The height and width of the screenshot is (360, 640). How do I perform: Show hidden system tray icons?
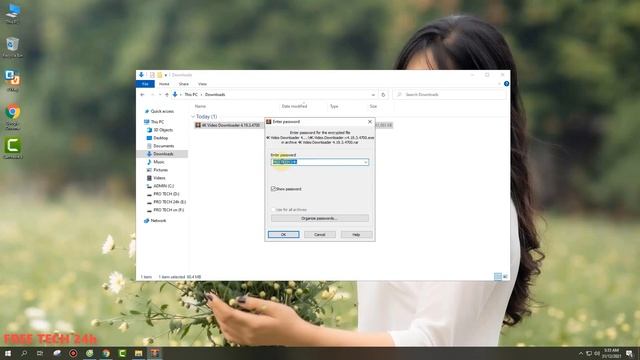[581, 353]
